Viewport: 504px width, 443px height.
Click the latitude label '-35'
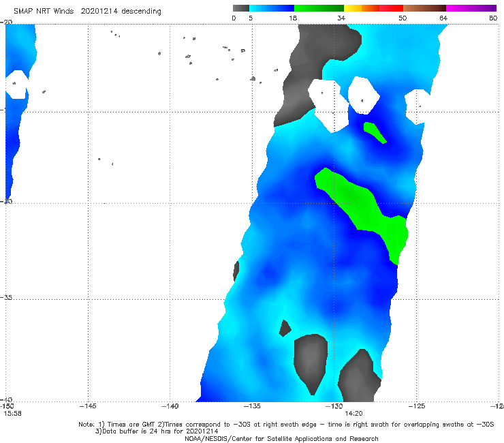pos(6,298)
